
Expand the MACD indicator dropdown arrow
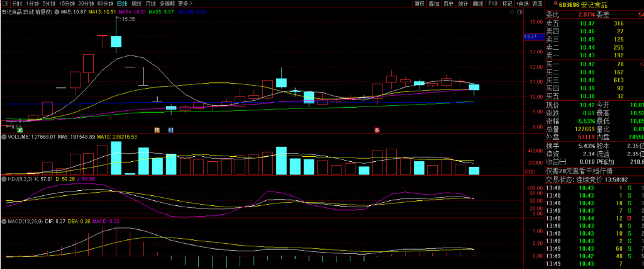click(4, 221)
